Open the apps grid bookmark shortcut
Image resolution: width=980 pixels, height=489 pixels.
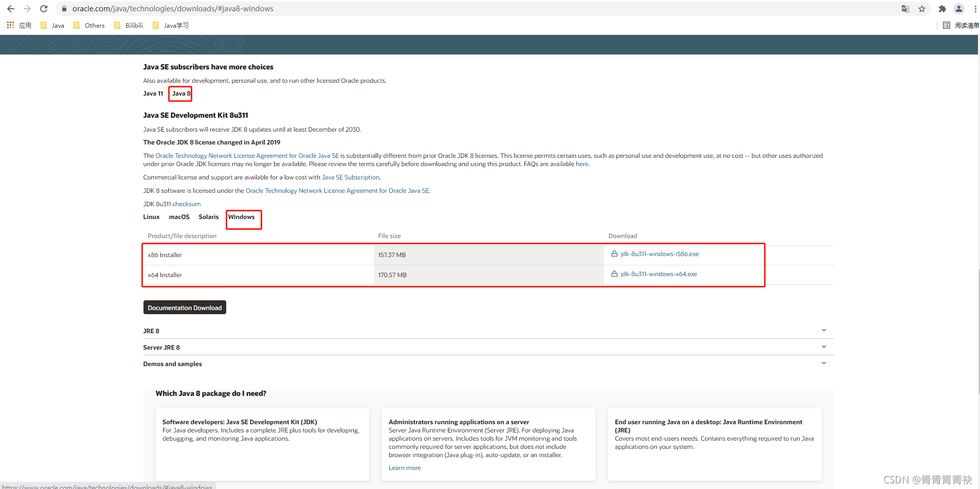19,25
